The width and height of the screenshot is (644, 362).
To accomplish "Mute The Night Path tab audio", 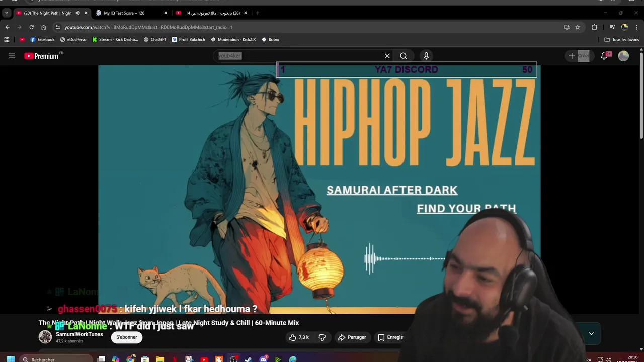I will click(77, 13).
